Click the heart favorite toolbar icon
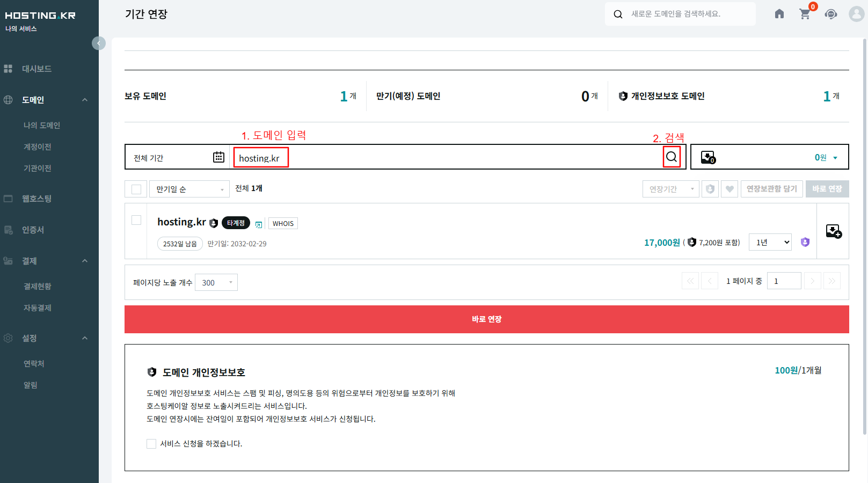868x483 pixels. (x=730, y=189)
